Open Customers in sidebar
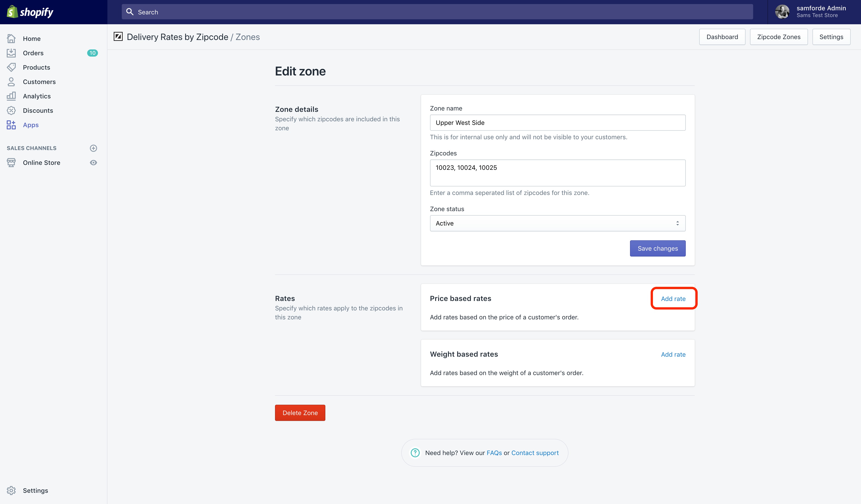Screen dimensions: 861x504 point(39,82)
